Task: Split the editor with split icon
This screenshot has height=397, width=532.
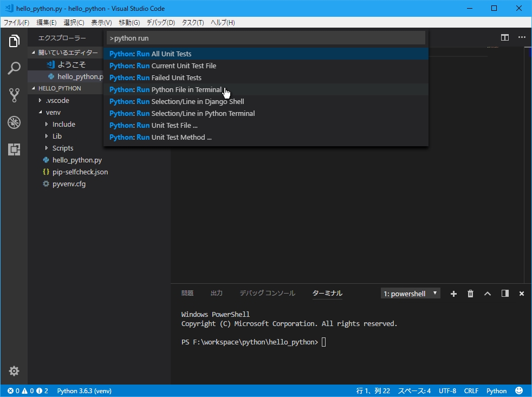Action: coord(505,37)
